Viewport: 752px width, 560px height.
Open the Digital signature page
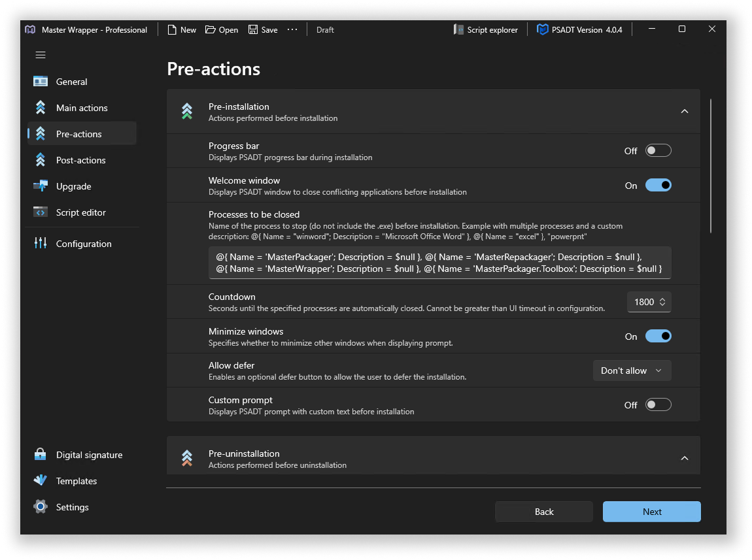pyautogui.click(x=89, y=455)
